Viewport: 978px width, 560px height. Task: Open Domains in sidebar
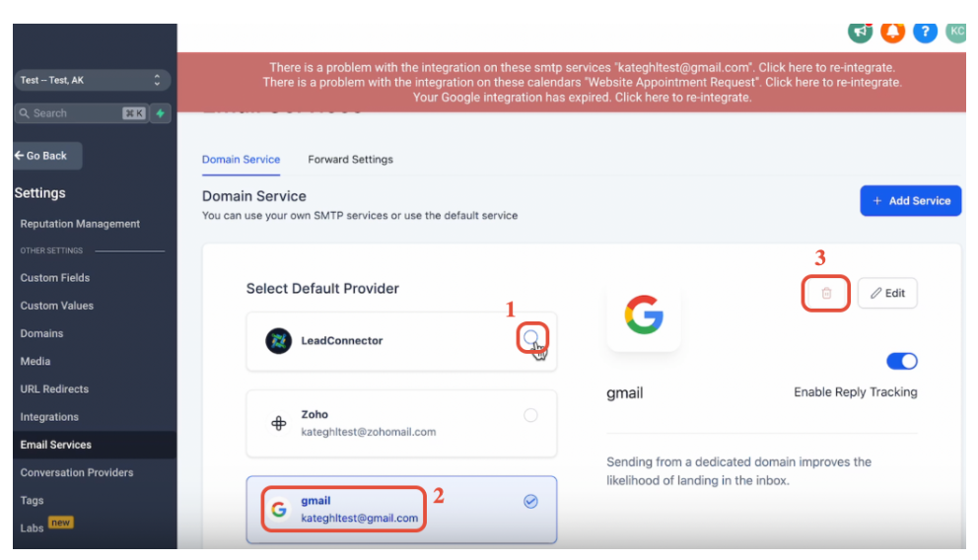41,333
